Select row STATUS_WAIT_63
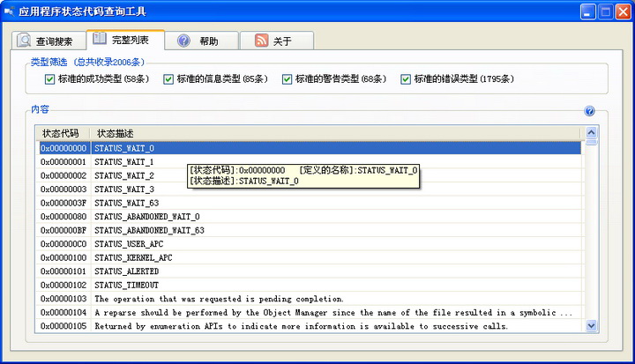The image size is (635, 364). (310, 203)
